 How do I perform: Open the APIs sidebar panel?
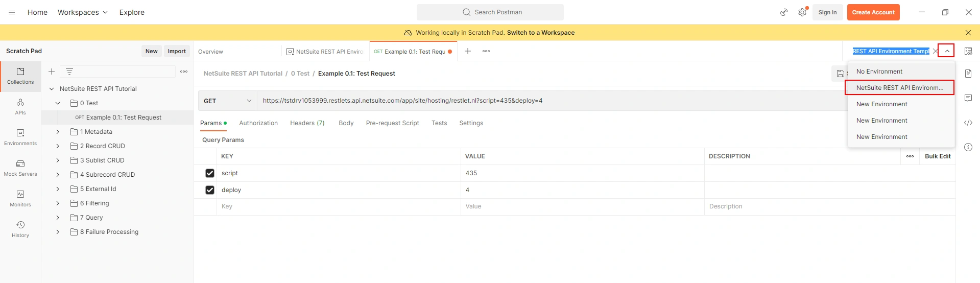20,107
